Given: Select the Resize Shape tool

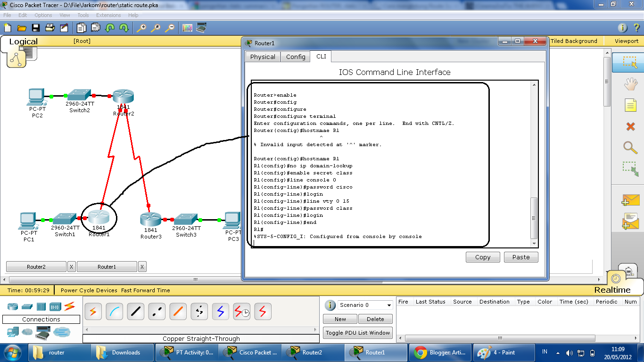Looking at the screenshot, I should (630, 169).
